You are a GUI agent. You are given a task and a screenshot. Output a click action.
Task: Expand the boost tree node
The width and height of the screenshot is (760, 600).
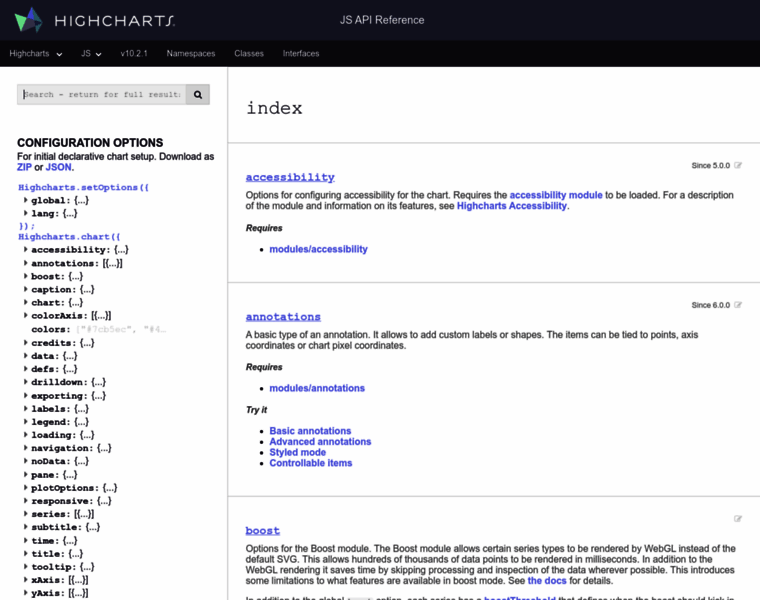[26, 276]
